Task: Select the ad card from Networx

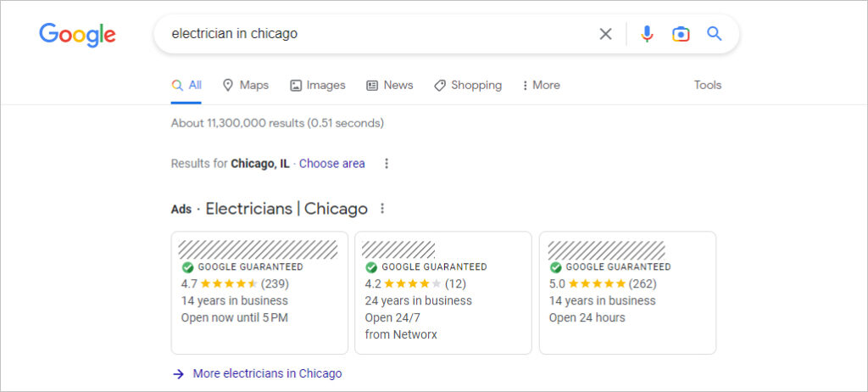Action: [x=442, y=293]
